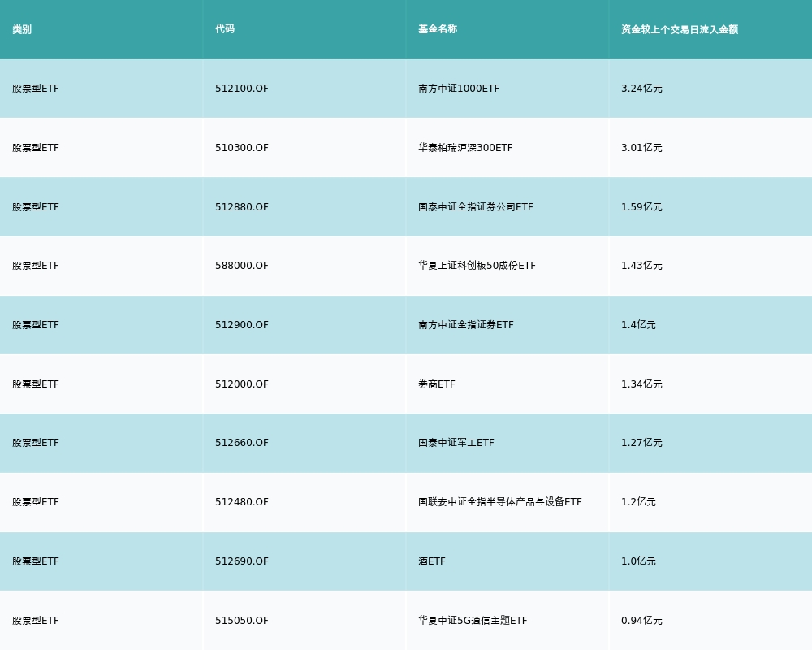Click the 资金较上个交易日流入金额 column header

680,29
